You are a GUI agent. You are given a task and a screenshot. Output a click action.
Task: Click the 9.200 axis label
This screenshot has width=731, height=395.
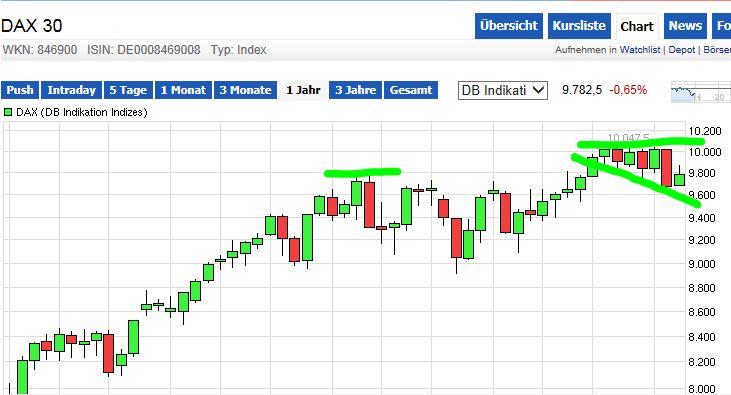702,240
